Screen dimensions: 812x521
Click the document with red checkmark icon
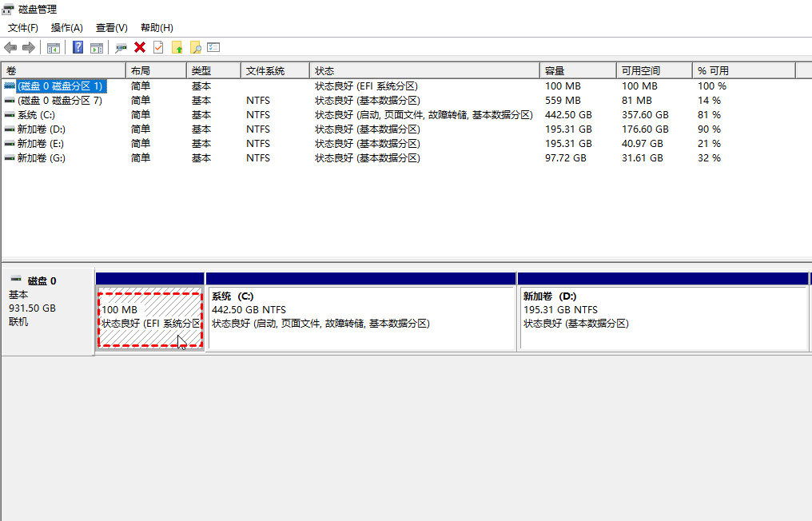158,48
